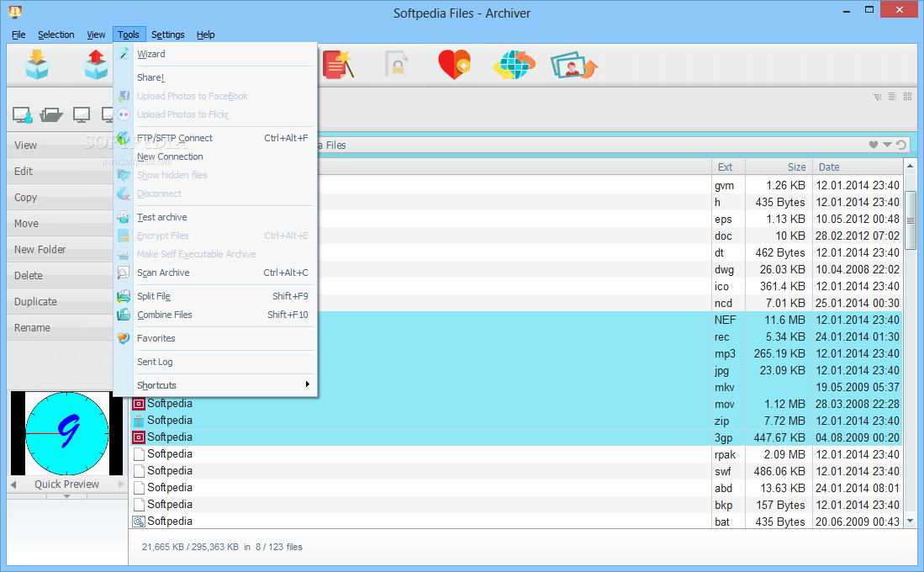Switch to details list view icon
Screen dimensions: 924x572
tap(892, 96)
